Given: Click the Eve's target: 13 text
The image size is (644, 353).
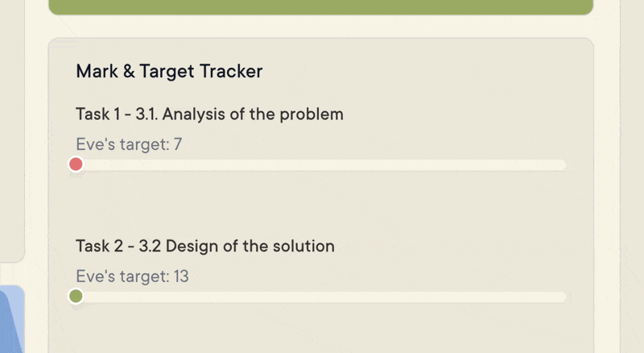Looking at the screenshot, I should point(132,276).
